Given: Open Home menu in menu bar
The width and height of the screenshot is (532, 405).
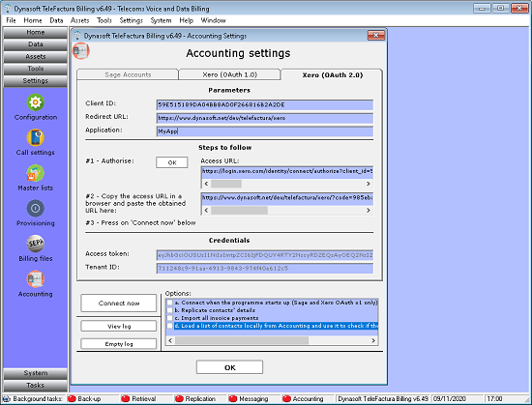Looking at the screenshot, I should pos(33,20).
